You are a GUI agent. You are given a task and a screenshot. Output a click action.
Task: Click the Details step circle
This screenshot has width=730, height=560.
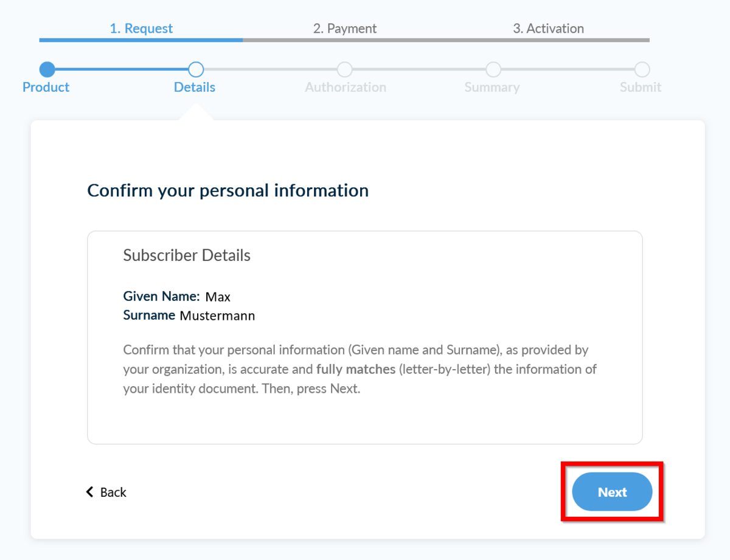coord(196,69)
